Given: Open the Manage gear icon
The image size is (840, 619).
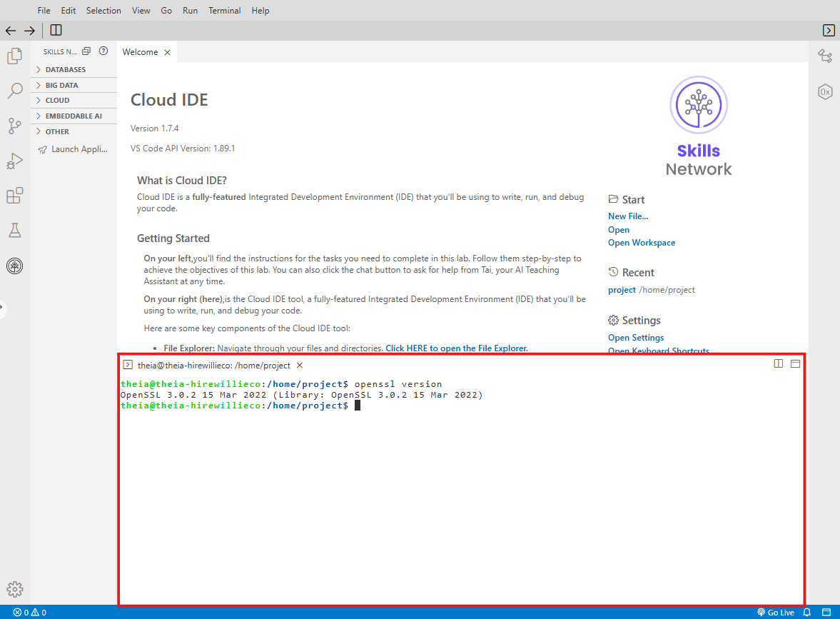Looking at the screenshot, I should [15, 589].
